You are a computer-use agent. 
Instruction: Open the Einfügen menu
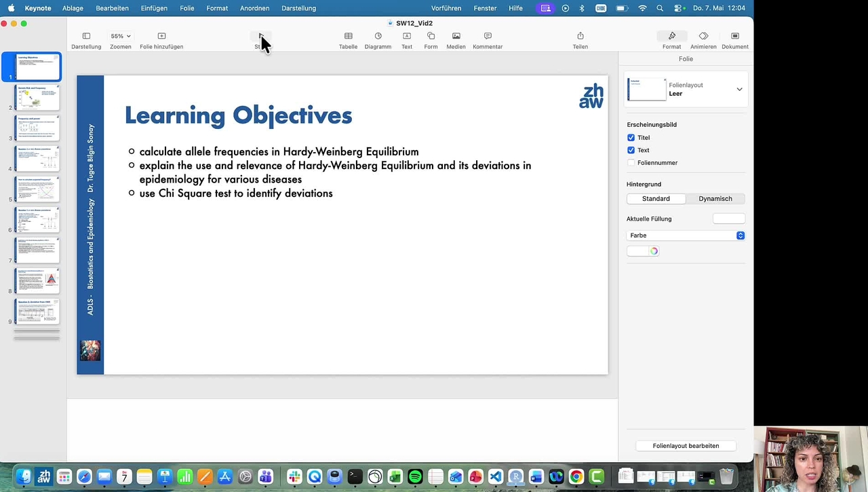pos(155,8)
